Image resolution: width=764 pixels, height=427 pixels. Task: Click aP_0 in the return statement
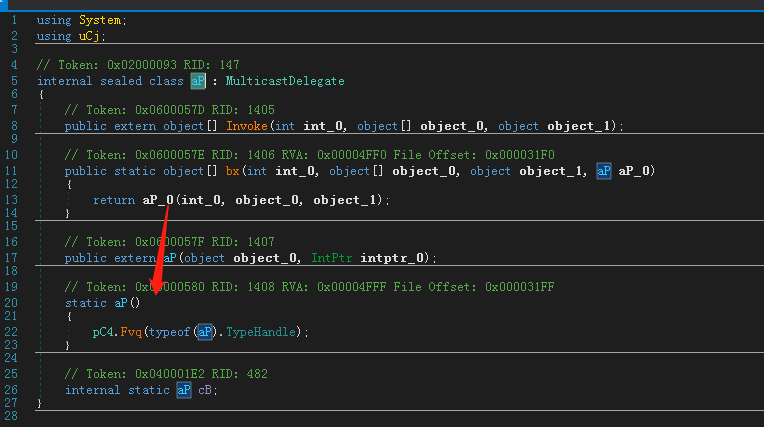[x=158, y=200]
